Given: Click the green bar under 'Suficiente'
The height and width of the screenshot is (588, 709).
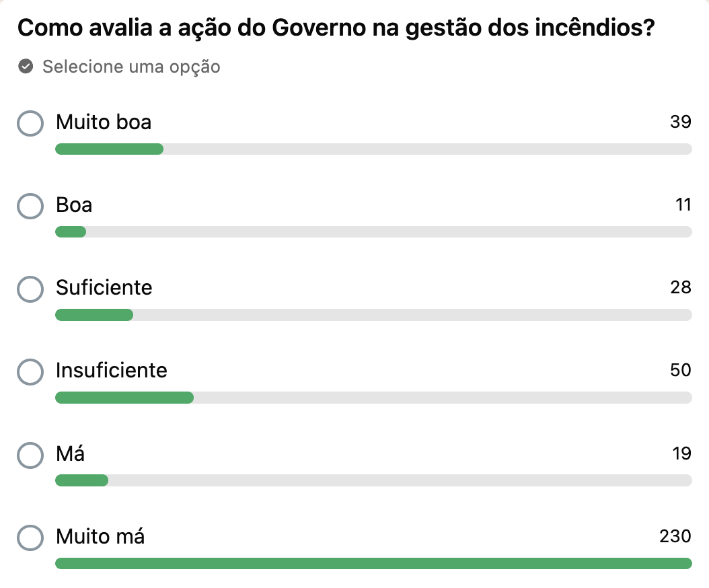Looking at the screenshot, I should pyautogui.click(x=94, y=315).
